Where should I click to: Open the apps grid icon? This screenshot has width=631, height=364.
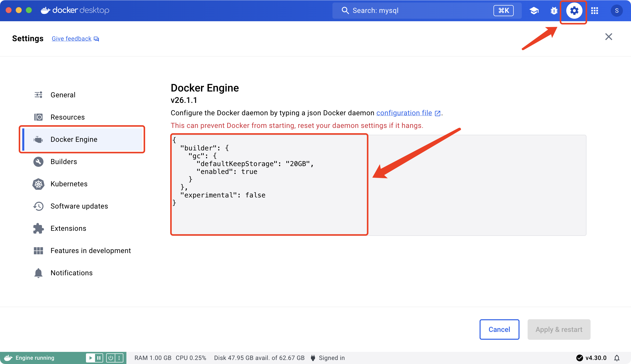(x=594, y=11)
